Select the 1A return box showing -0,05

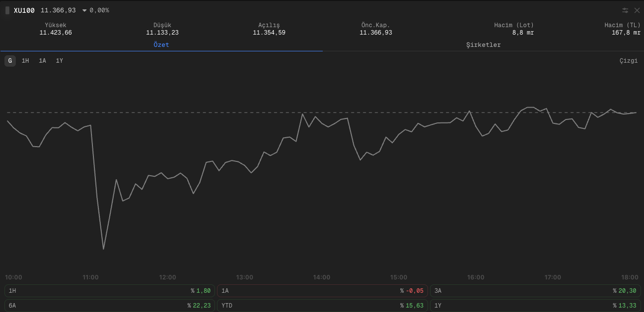[322, 291]
